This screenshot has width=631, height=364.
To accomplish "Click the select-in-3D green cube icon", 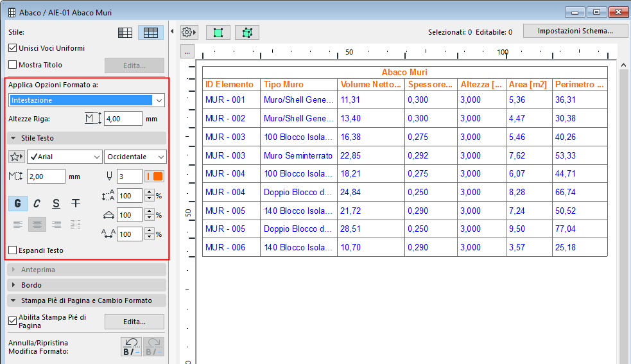I will 247,32.
